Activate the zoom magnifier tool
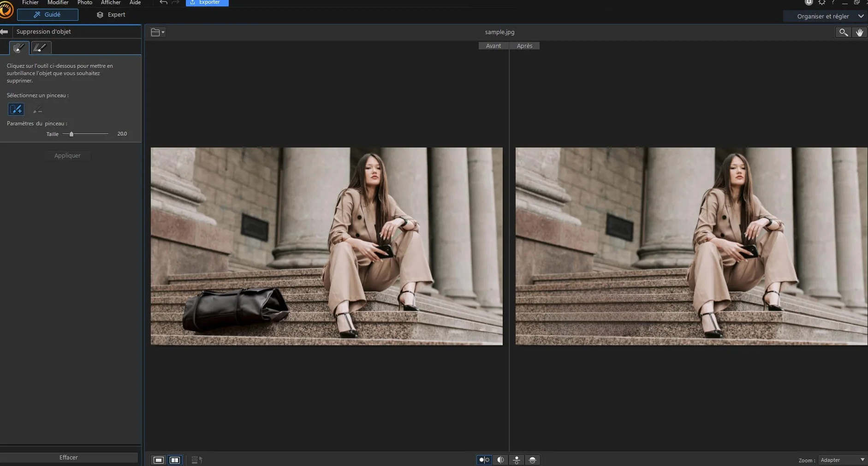The width and height of the screenshot is (868, 466). coord(843,32)
